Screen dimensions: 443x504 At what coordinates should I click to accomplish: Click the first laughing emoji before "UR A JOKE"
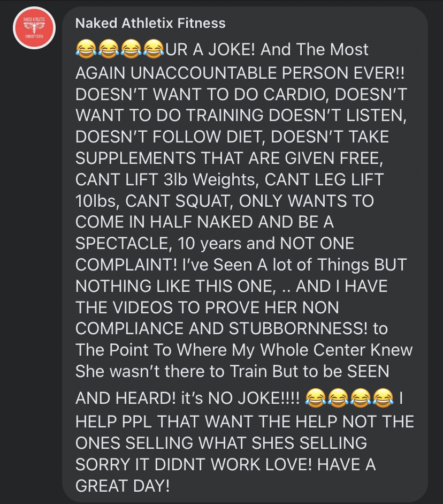pos(86,49)
